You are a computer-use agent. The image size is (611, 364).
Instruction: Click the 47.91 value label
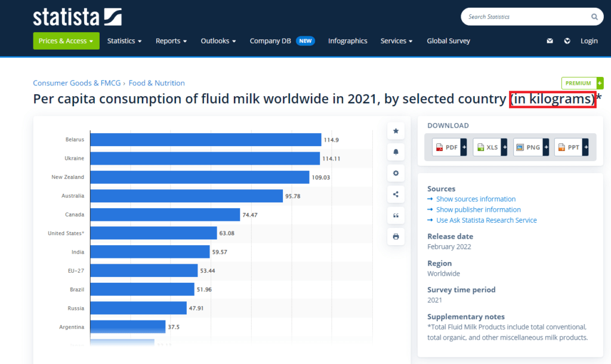pyautogui.click(x=196, y=309)
